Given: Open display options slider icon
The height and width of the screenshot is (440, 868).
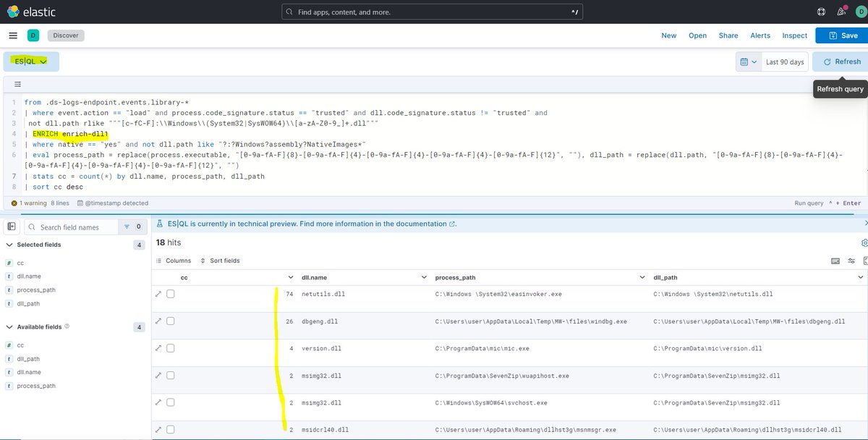Looking at the screenshot, I should tap(851, 261).
